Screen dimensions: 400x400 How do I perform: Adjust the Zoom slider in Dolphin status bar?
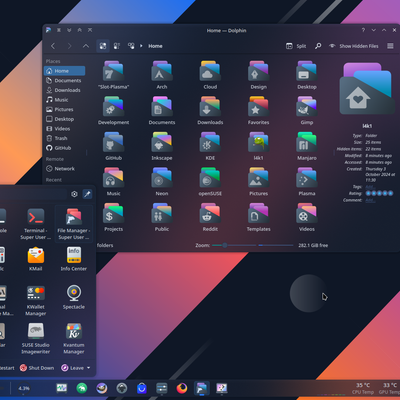click(x=234, y=245)
